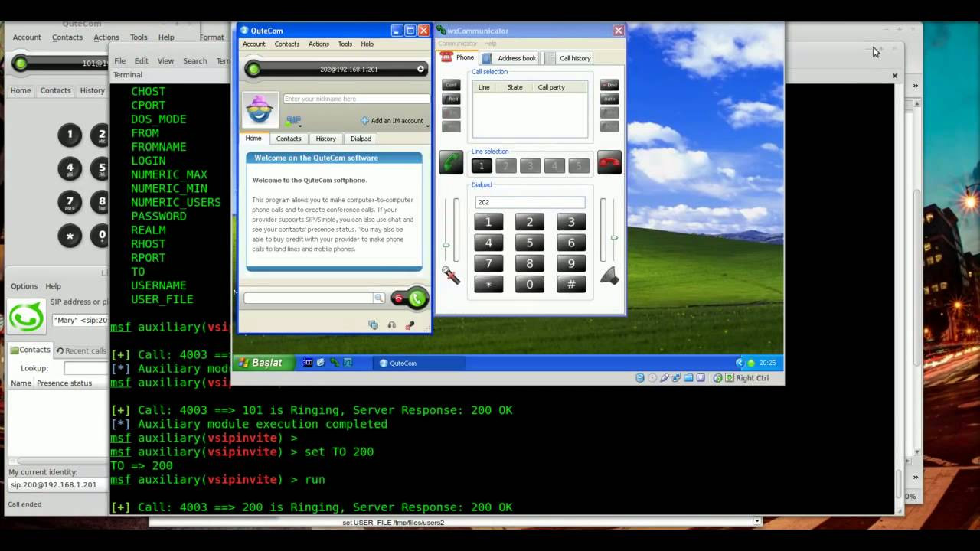The image size is (980, 551).
Task: Expand the SIP status dropdown
Action: [x=294, y=122]
